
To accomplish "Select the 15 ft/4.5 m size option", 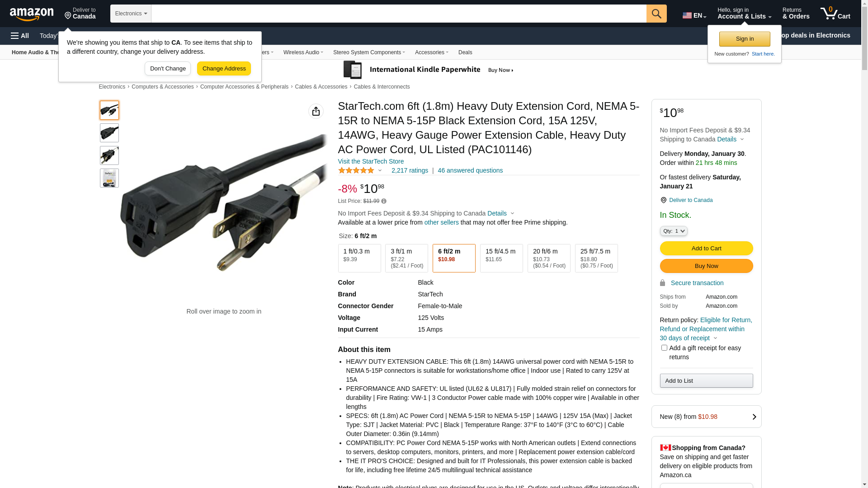I will pos(501,258).
